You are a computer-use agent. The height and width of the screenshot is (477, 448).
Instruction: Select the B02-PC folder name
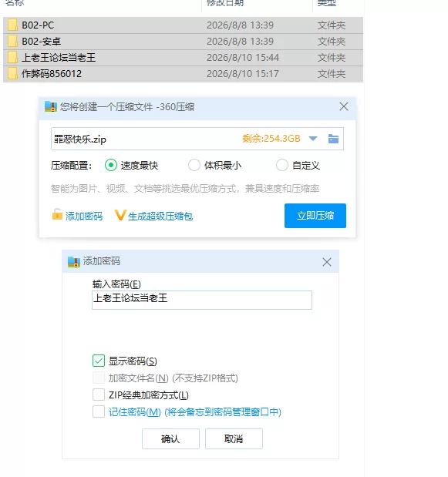[x=38, y=25]
